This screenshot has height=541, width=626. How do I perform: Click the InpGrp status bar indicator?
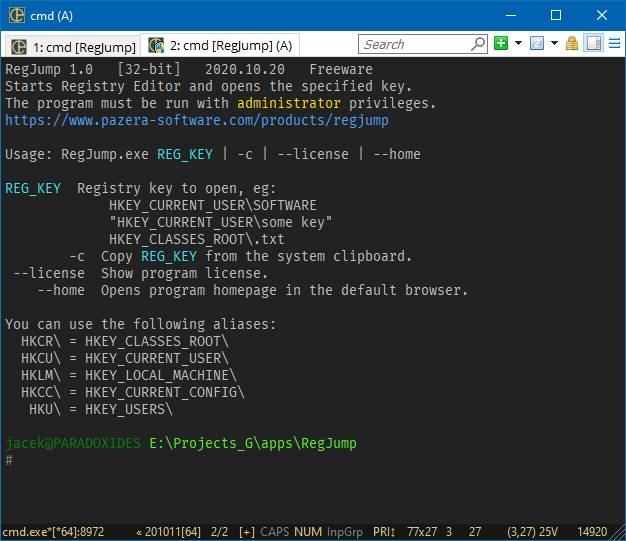(x=345, y=532)
